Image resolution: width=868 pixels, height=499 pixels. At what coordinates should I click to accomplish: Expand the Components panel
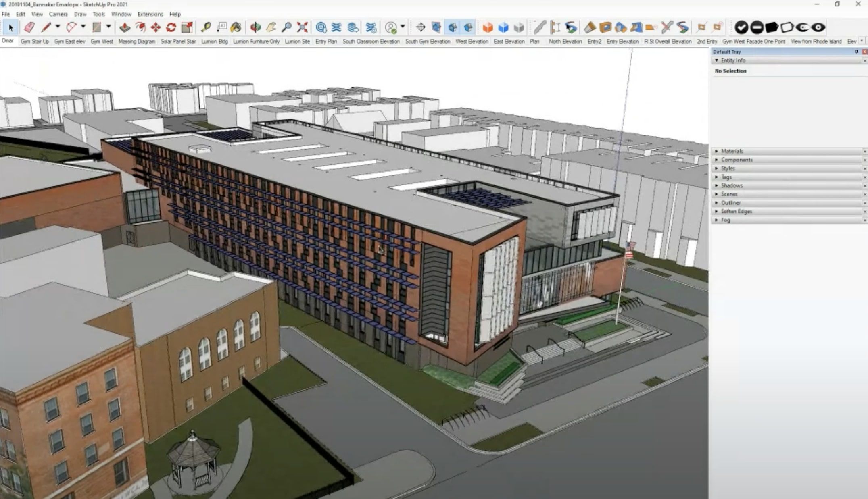[x=717, y=160]
